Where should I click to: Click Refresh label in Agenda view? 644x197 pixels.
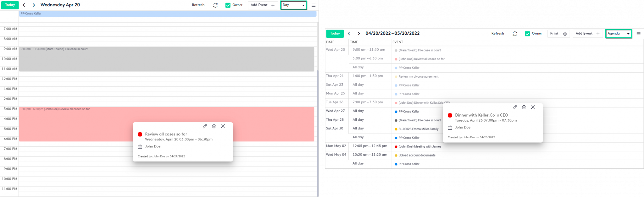(497, 34)
